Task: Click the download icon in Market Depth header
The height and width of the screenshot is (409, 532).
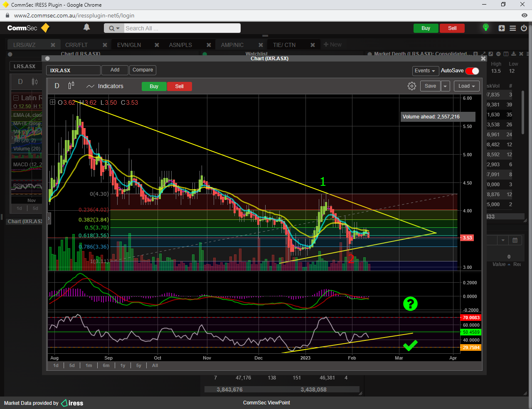Action: click(513, 54)
